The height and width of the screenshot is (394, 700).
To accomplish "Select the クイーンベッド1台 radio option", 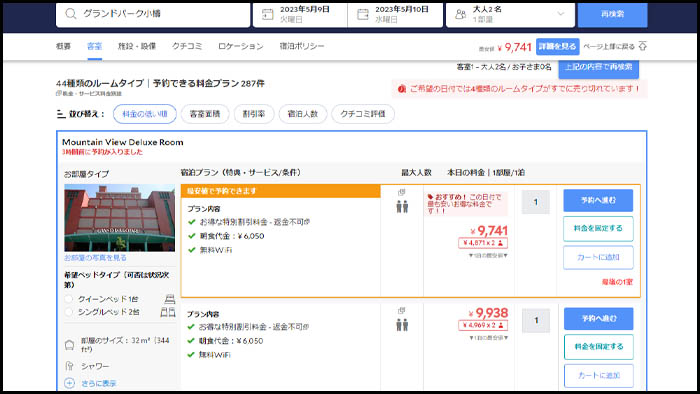I will [68, 299].
